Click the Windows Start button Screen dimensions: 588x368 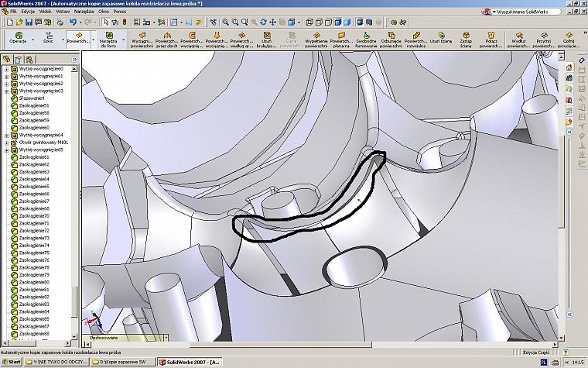click(x=11, y=362)
